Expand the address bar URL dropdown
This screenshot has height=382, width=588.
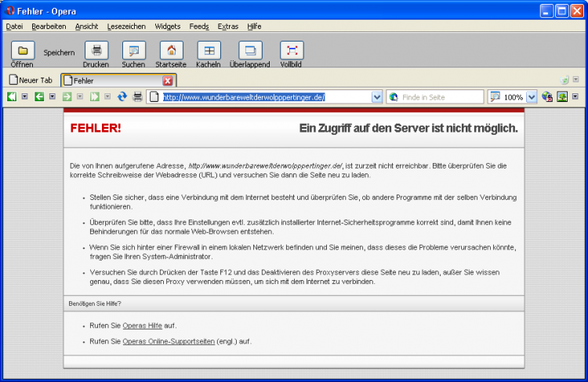click(377, 96)
